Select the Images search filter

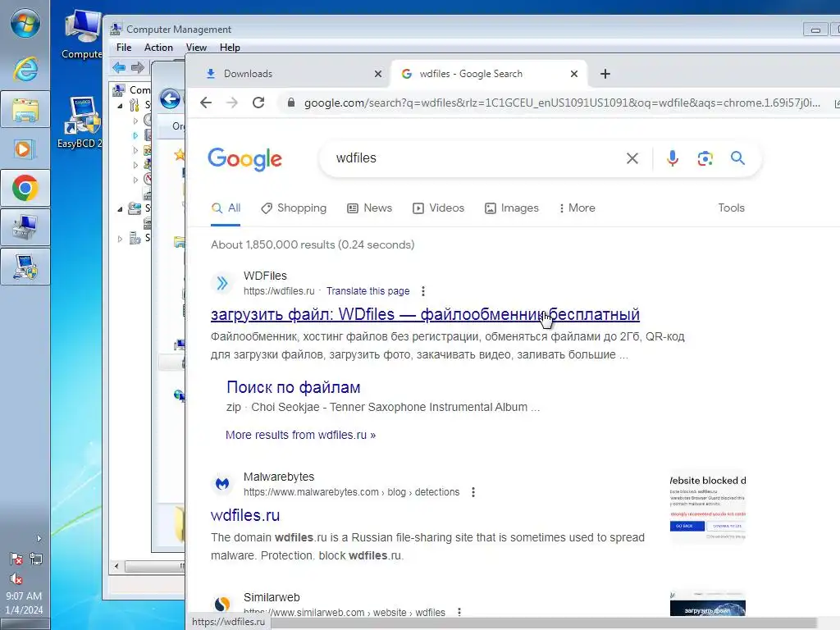click(512, 208)
